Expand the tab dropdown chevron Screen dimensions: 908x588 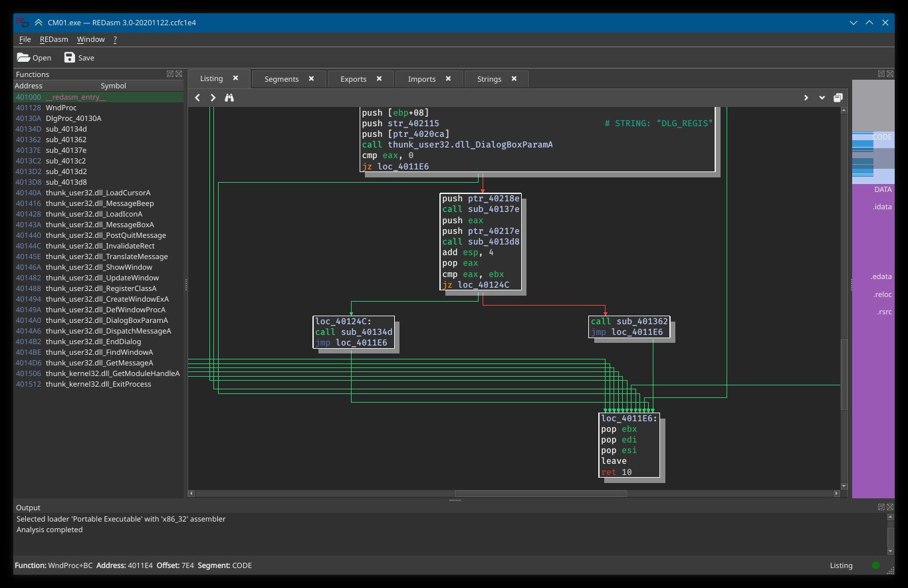(822, 98)
